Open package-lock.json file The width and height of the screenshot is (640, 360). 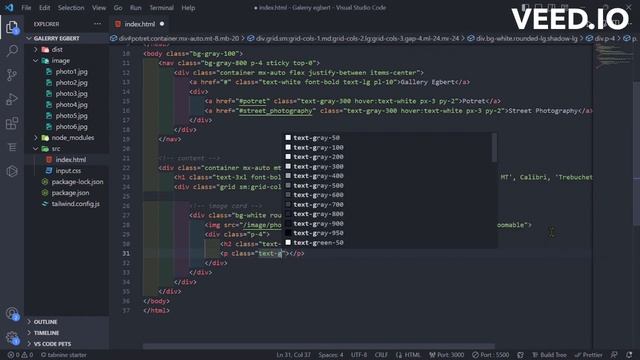[77, 182]
